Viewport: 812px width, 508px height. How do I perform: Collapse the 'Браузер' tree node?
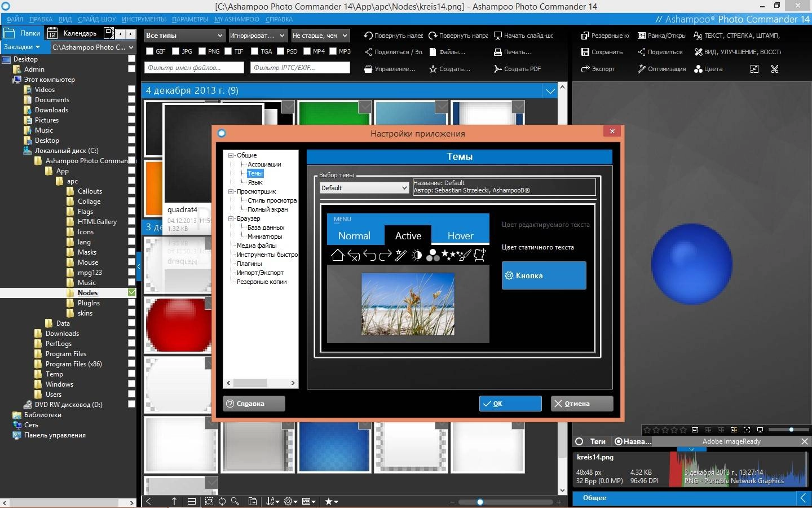tap(231, 218)
